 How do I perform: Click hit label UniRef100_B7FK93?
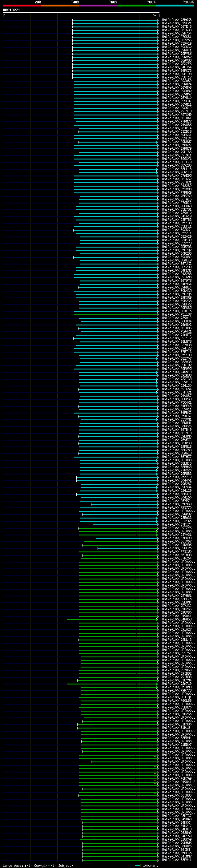pos(176,538)
